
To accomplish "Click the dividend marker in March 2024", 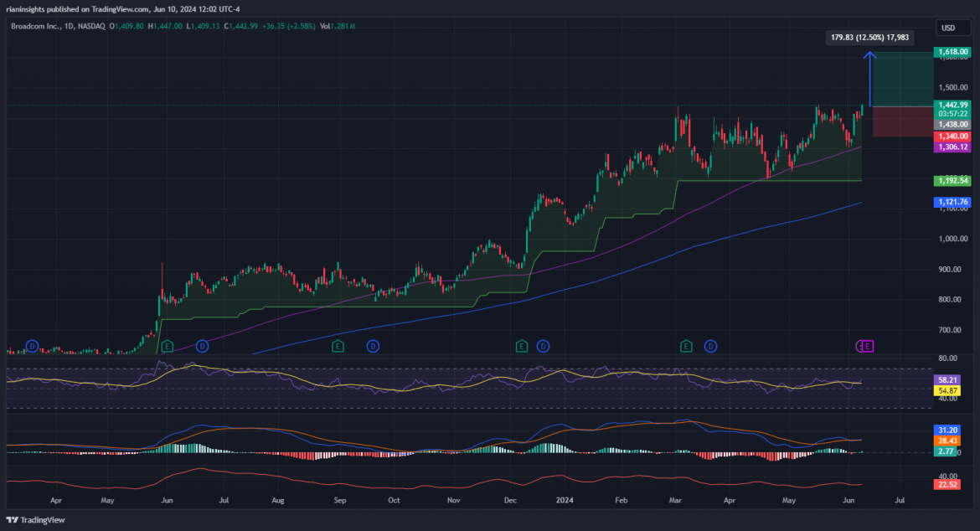I will click(x=711, y=346).
